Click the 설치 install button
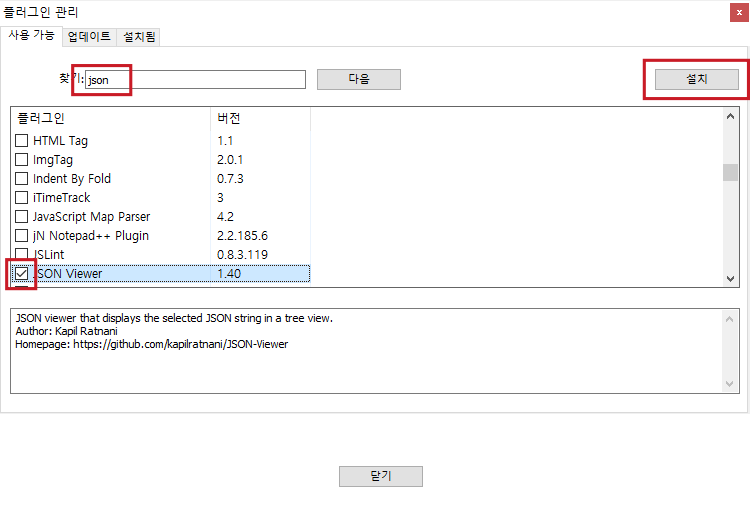The height and width of the screenshot is (514, 750). [x=696, y=79]
